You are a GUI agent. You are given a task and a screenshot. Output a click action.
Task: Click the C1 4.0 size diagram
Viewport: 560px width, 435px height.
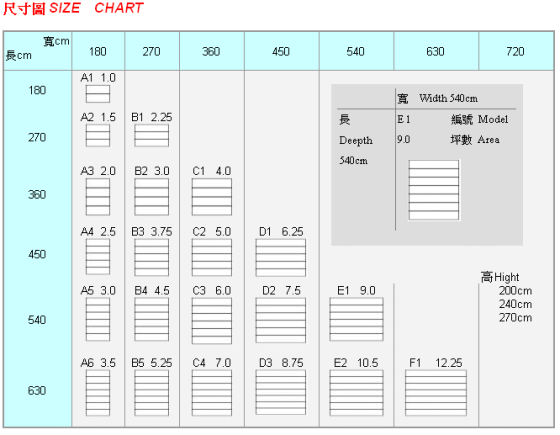click(x=212, y=197)
